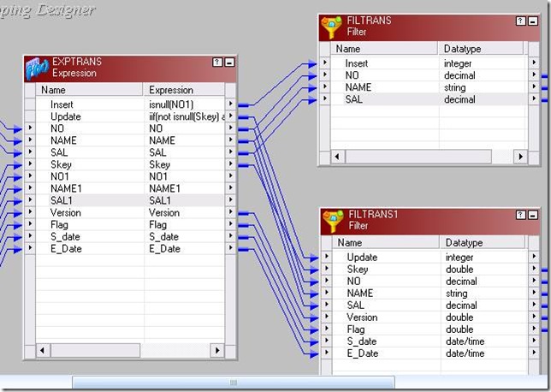Click the output port arrow of Insert in EXPTRANS
Image resolution: width=551 pixels, height=392 pixels.
tap(230, 104)
